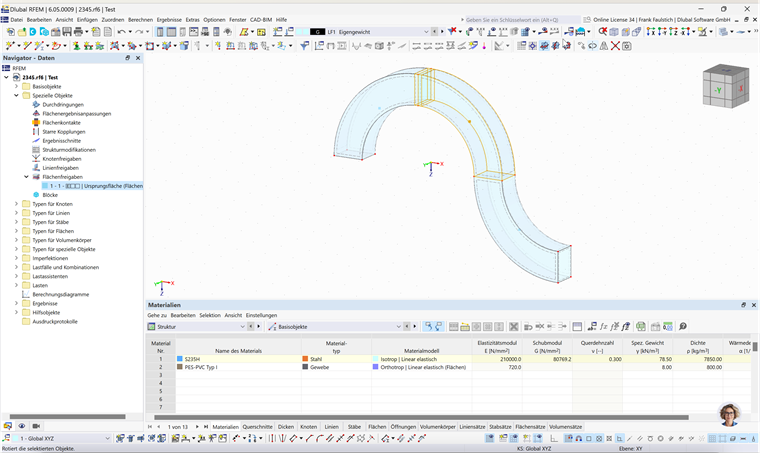The image size is (760, 453).
Task: Go to the first table page button
Action: (x=150, y=427)
